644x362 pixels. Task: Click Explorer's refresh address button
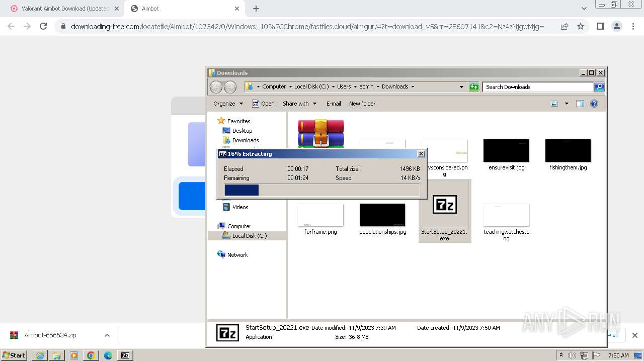[474, 87]
